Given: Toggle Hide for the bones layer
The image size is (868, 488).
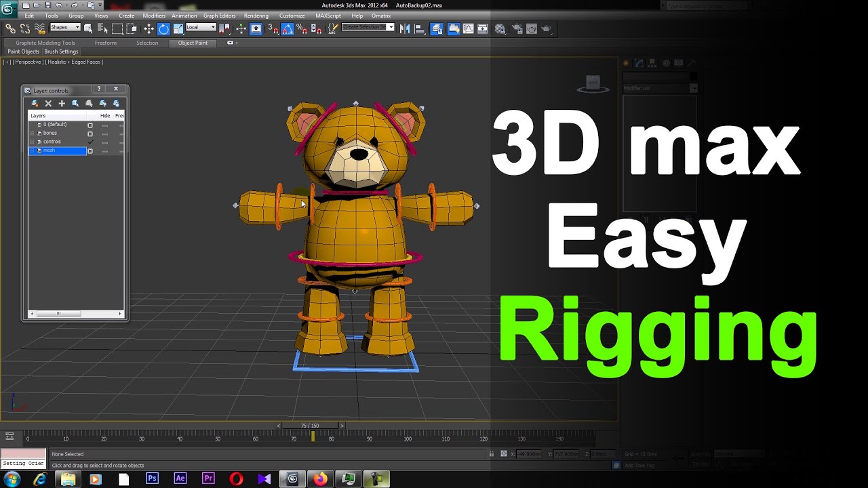Looking at the screenshot, I should coord(104,134).
